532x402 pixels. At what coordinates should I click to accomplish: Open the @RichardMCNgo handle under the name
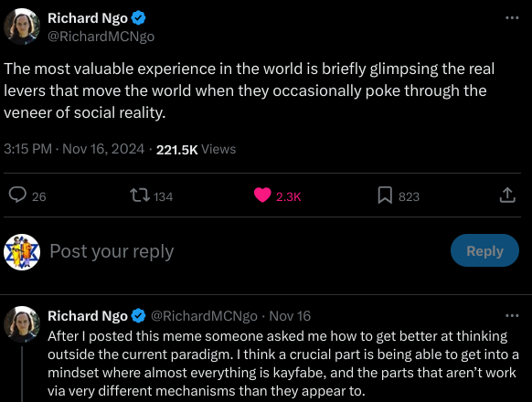101,37
